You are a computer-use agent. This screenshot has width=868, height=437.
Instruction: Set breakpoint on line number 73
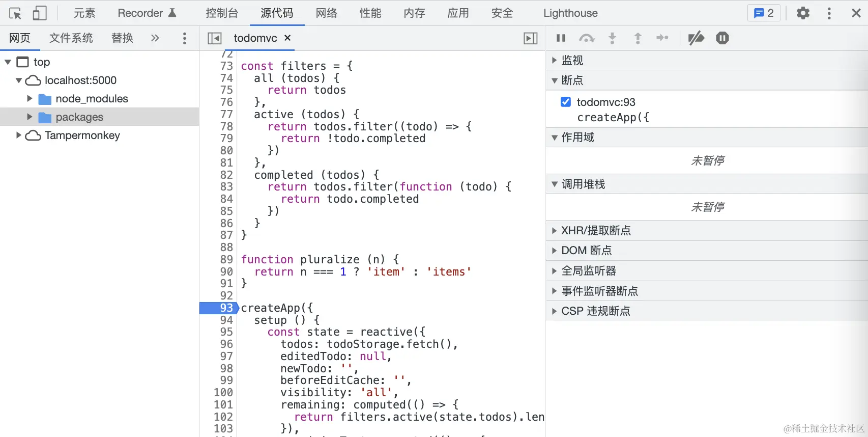click(x=226, y=66)
